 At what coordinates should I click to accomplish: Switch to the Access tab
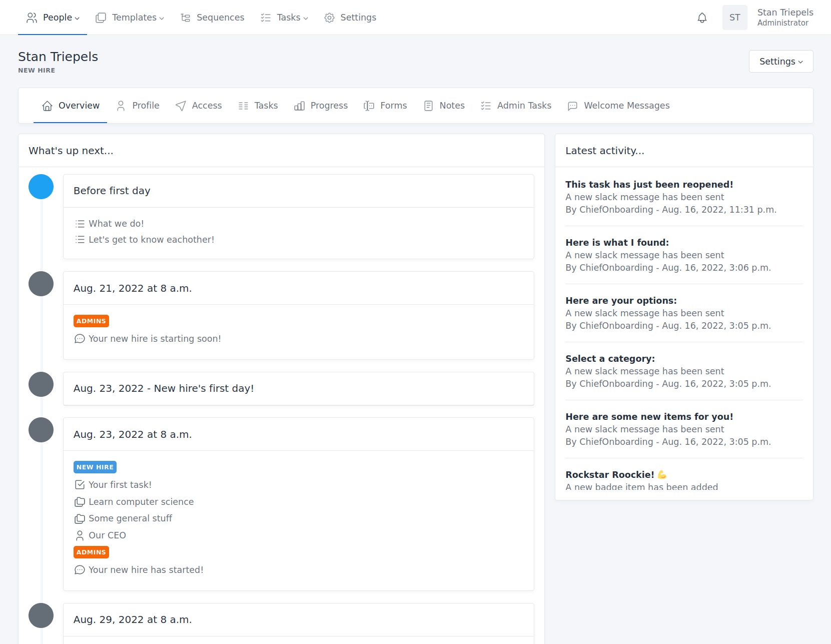(x=199, y=106)
